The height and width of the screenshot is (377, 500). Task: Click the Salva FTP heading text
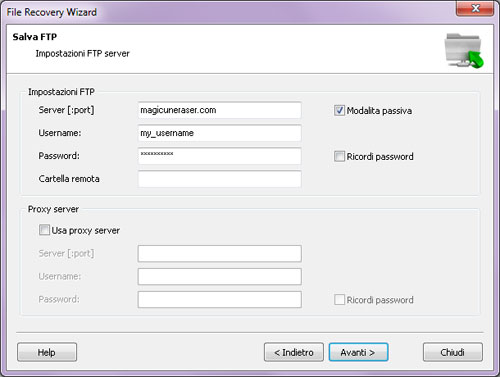[x=35, y=37]
